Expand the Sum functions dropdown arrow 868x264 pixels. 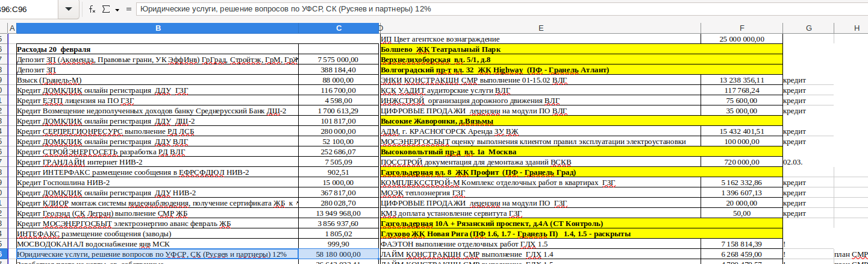point(117,10)
